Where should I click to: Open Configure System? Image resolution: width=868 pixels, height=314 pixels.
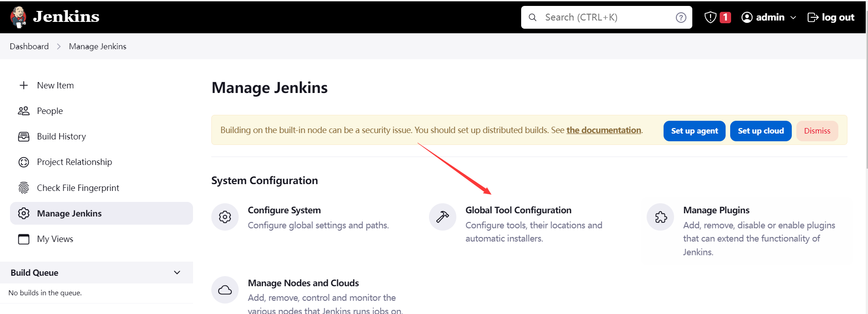pyautogui.click(x=284, y=210)
